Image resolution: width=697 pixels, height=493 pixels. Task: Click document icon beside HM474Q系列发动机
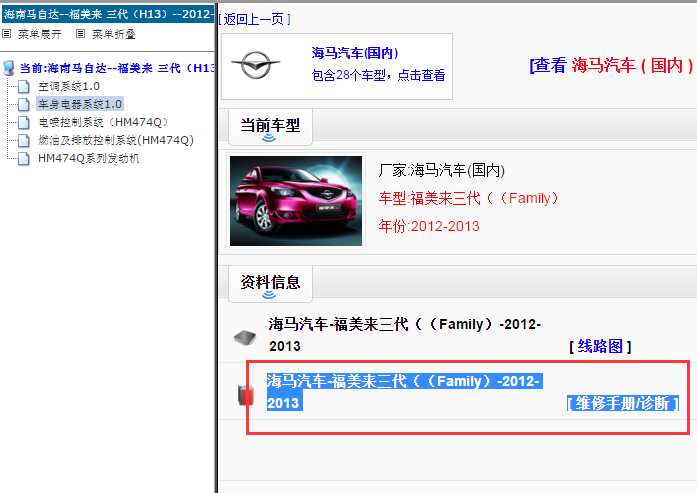coord(24,159)
